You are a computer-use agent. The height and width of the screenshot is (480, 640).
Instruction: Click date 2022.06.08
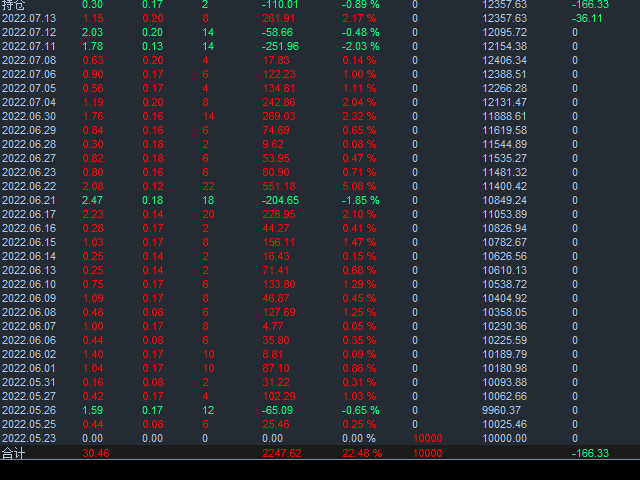coord(29,312)
